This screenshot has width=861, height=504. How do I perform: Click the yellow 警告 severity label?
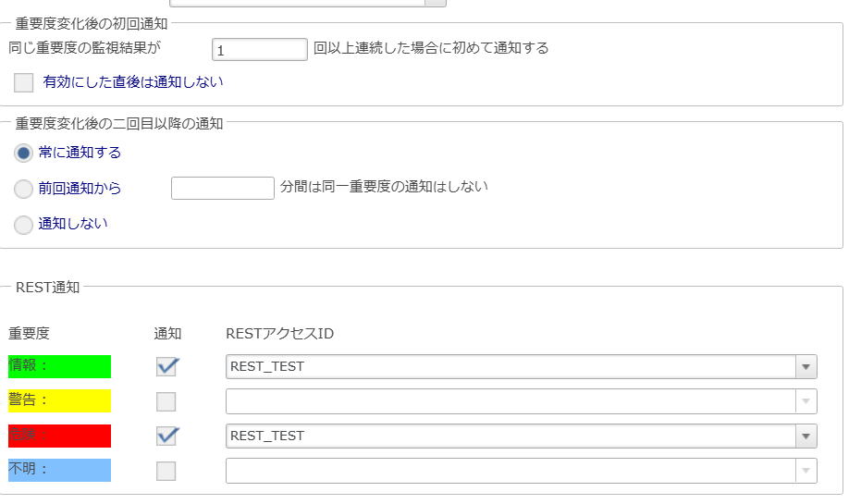point(59,401)
